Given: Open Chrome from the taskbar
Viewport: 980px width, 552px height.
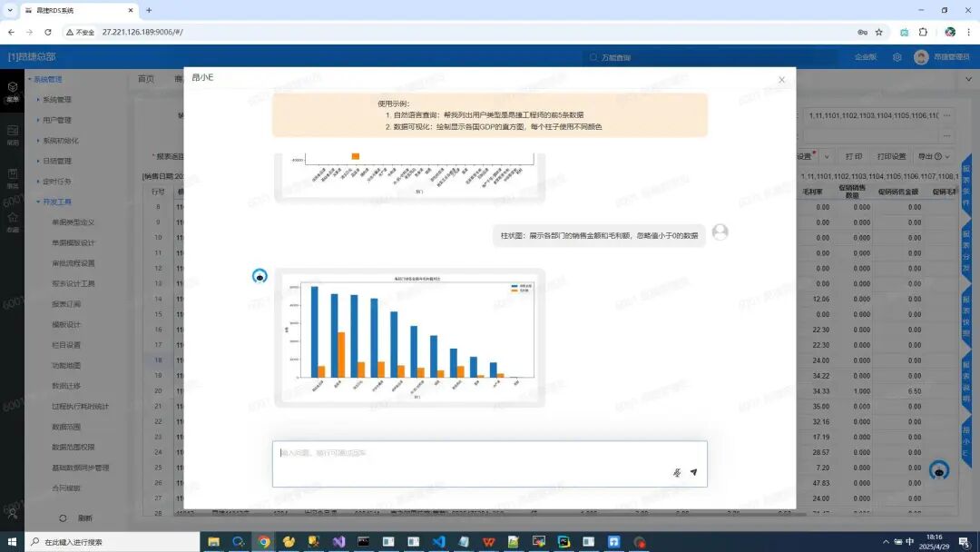Looking at the screenshot, I should tap(264, 541).
